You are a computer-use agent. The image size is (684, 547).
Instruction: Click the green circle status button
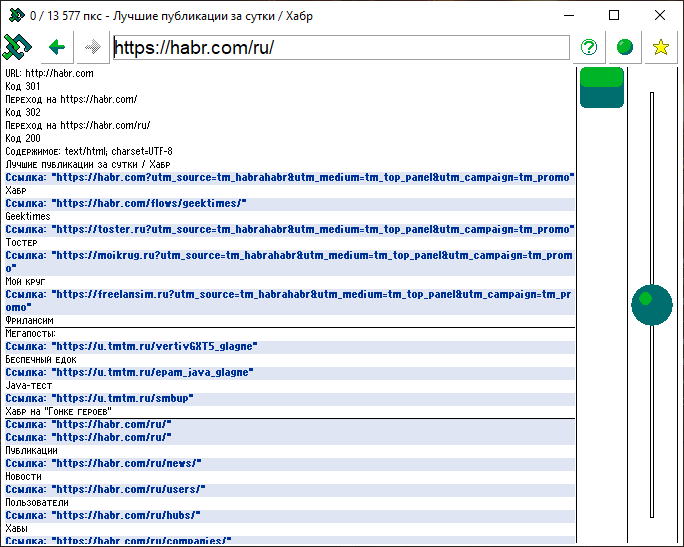pos(625,47)
